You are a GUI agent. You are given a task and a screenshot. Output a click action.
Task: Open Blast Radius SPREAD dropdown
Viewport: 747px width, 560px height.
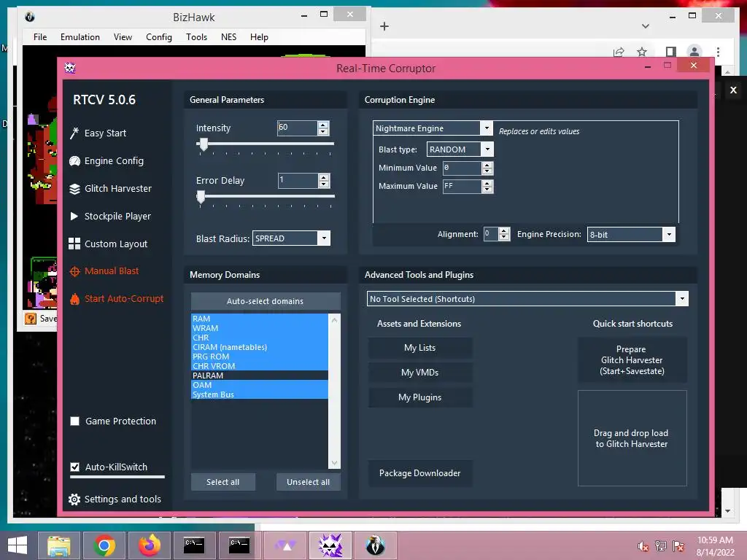coord(324,238)
